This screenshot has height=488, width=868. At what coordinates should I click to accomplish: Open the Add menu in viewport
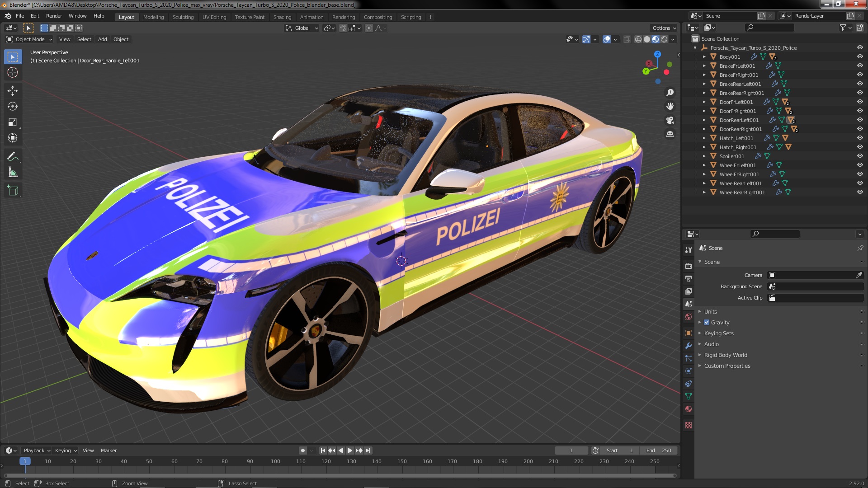coord(103,39)
